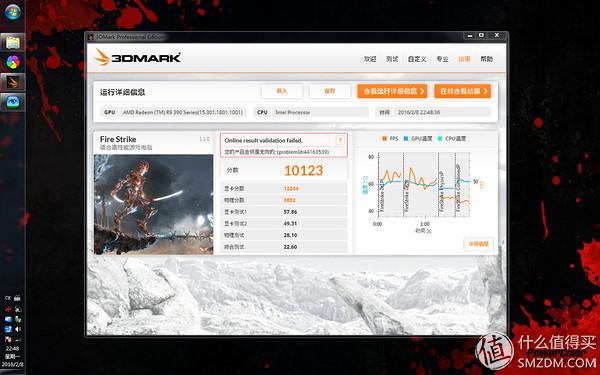Click the 保存 (Save) button
Screen dimensions: 600x375
pos(330,91)
